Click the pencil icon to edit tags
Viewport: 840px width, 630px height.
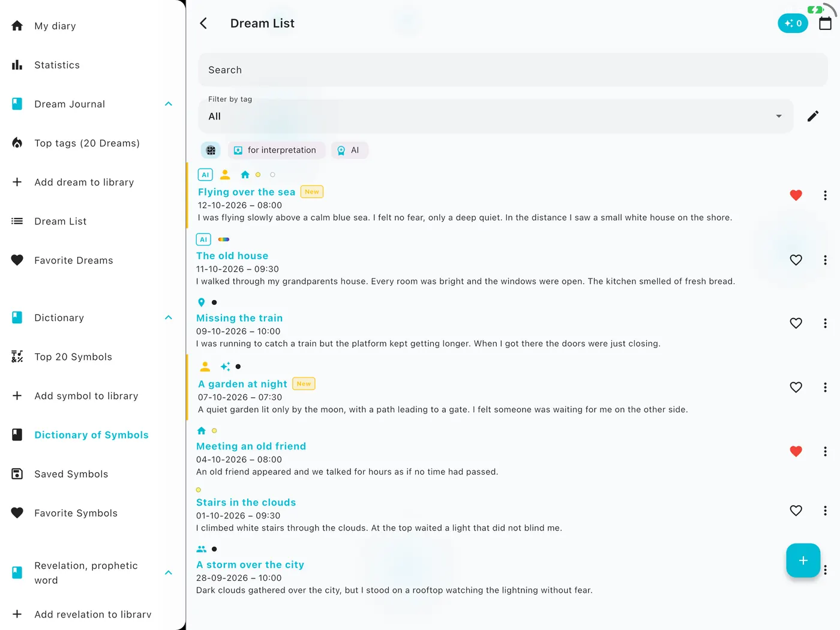point(813,116)
